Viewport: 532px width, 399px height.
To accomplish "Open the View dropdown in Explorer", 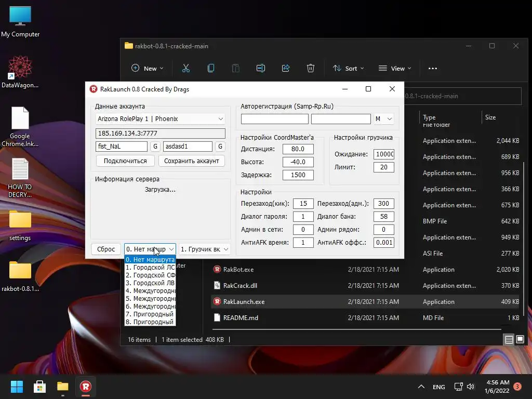I will pyautogui.click(x=395, y=68).
